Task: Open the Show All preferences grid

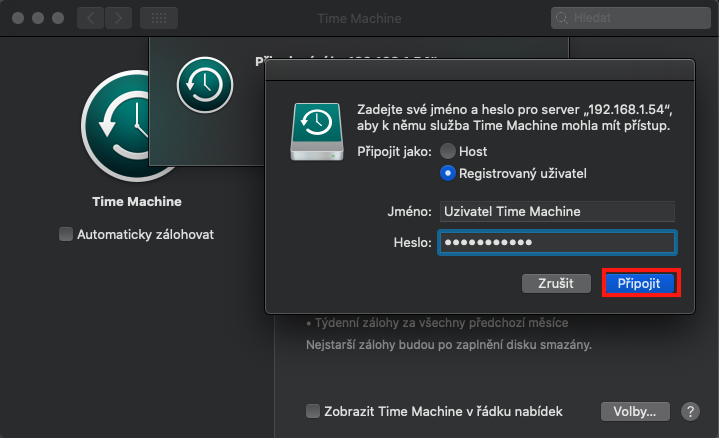Action: [158, 18]
